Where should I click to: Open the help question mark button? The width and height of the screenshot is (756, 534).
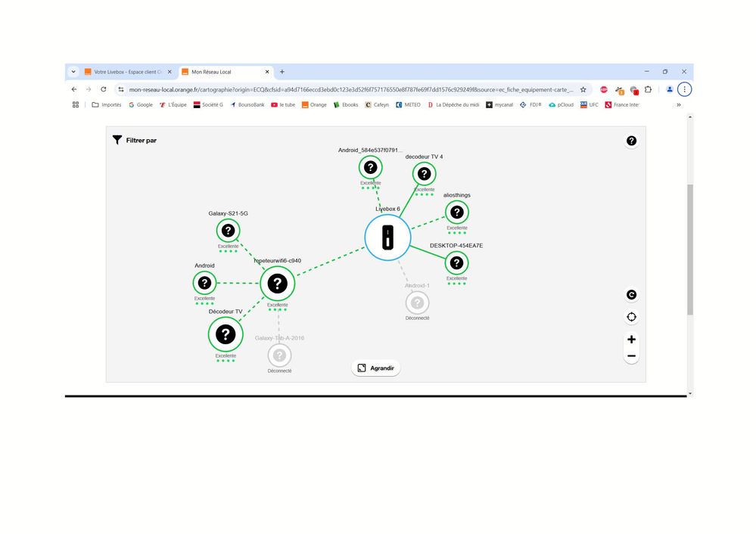pyautogui.click(x=631, y=141)
